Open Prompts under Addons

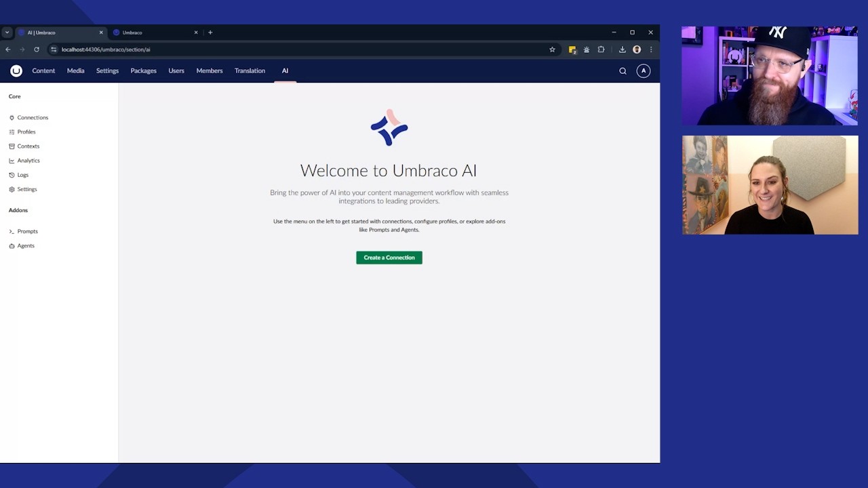click(x=28, y=232)
